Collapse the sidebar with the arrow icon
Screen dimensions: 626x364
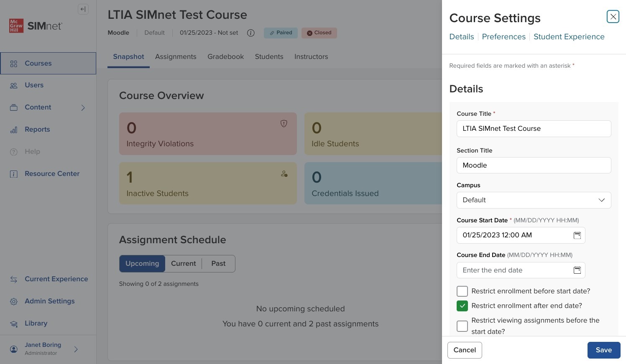(x=83, y=9)
